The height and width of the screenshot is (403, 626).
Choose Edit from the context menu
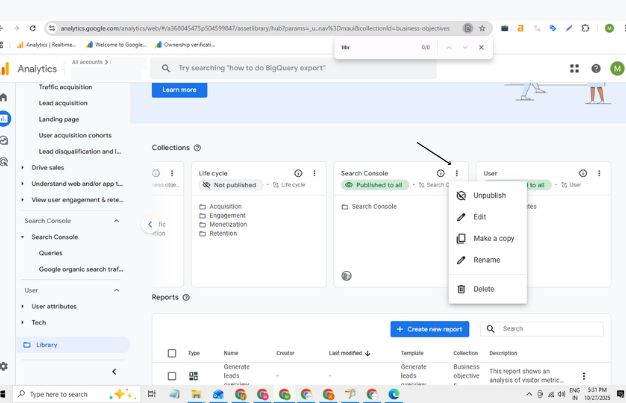coord(487,217)
